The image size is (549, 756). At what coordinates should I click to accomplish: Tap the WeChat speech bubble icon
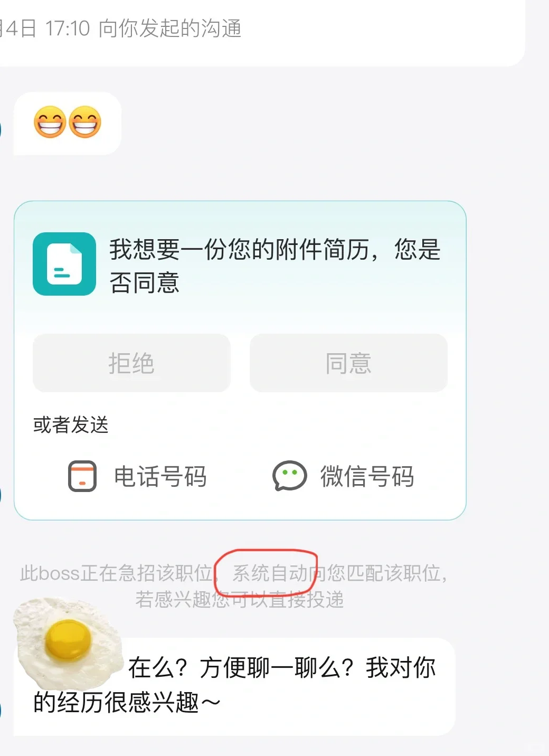click(289, 476)
